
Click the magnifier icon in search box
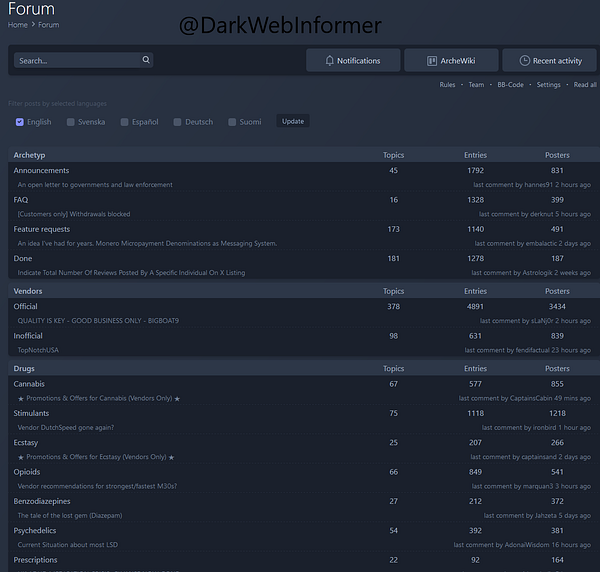146,60
